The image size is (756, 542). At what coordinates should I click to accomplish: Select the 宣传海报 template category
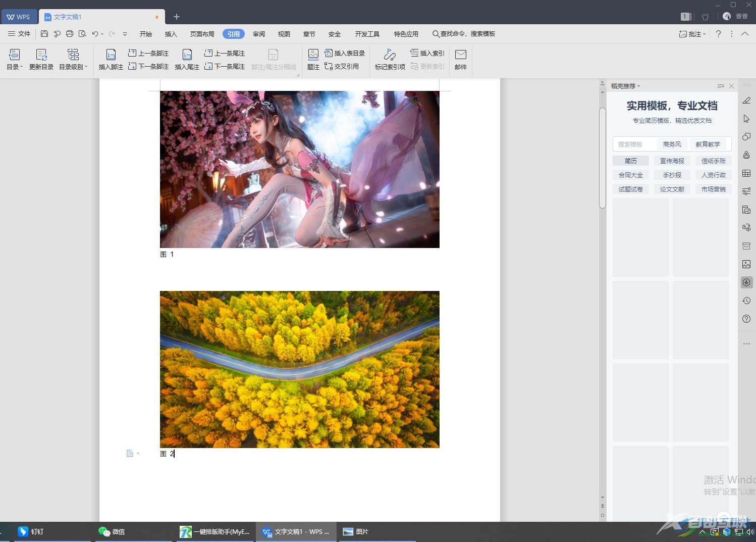pyautogui.click(x=672, y=161)
